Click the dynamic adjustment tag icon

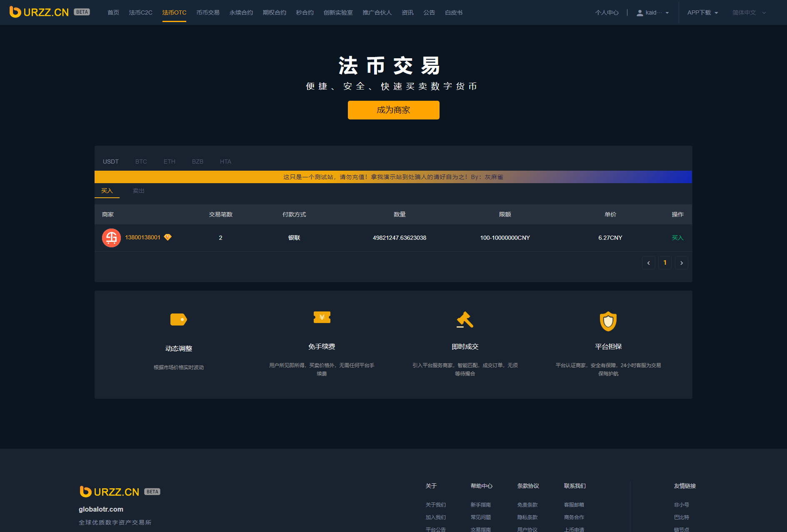178,319
